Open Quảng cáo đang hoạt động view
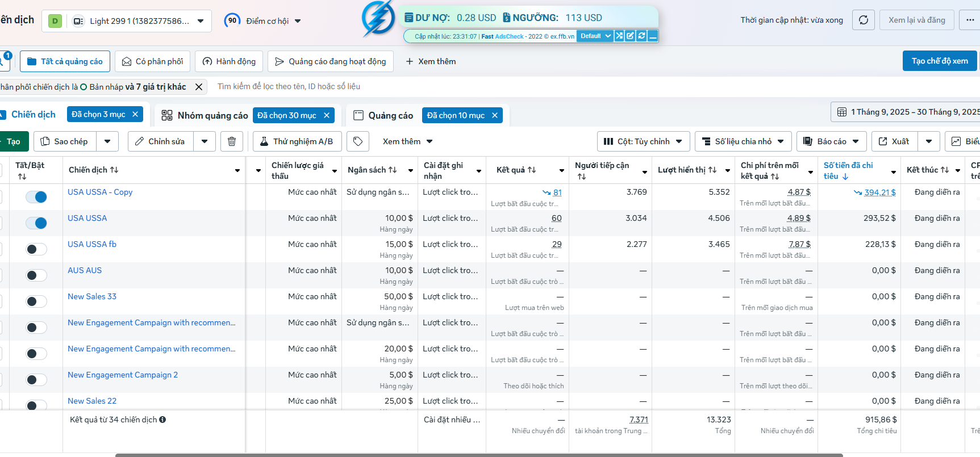 (x=330, y=61)
